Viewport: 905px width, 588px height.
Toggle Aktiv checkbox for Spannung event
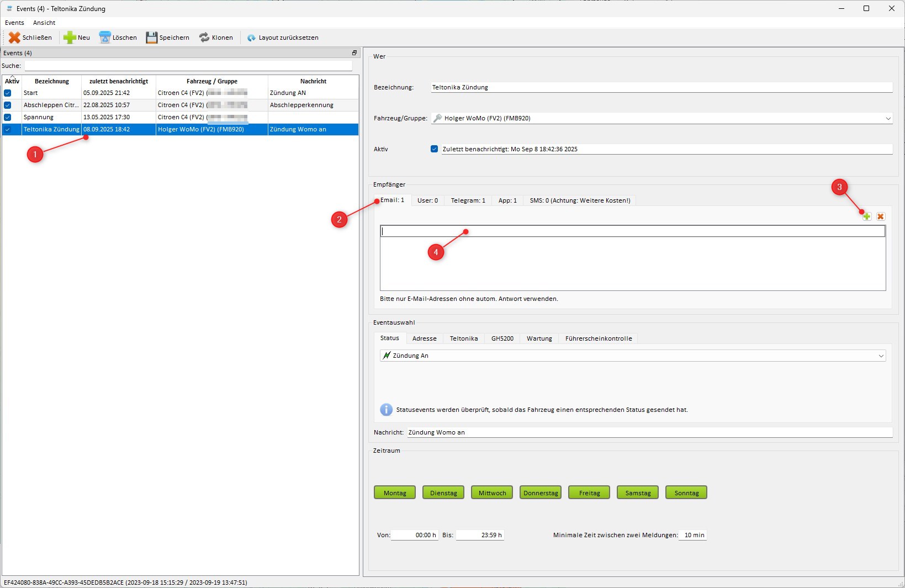tap(8, 117)
